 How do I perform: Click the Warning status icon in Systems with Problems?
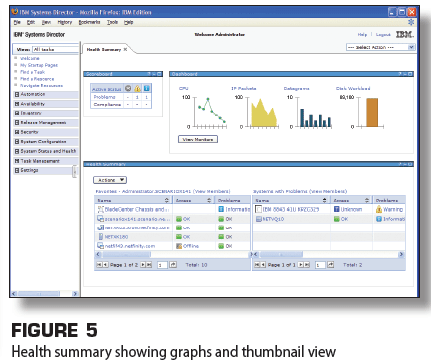click(379, 209)
